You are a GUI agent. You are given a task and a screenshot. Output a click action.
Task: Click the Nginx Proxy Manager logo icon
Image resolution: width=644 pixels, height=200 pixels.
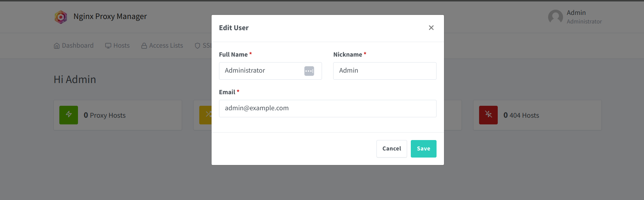(x=61, y=17)
